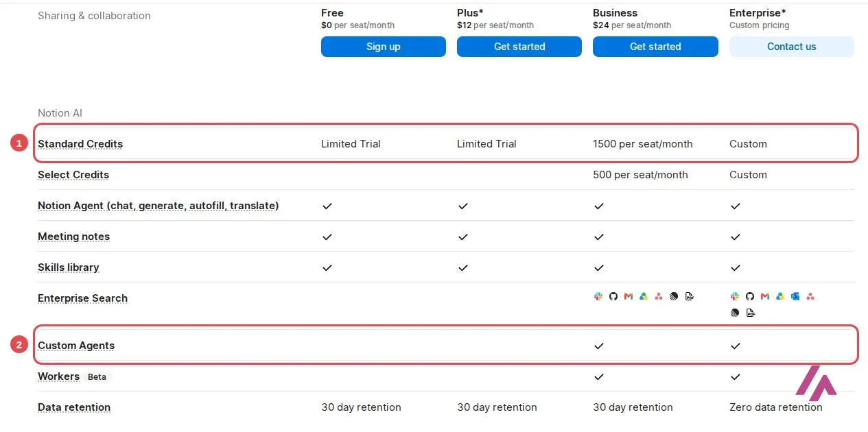Click "500 per seat/month" Select Credits value
The image size is (868, 432).
pos(640,175)
